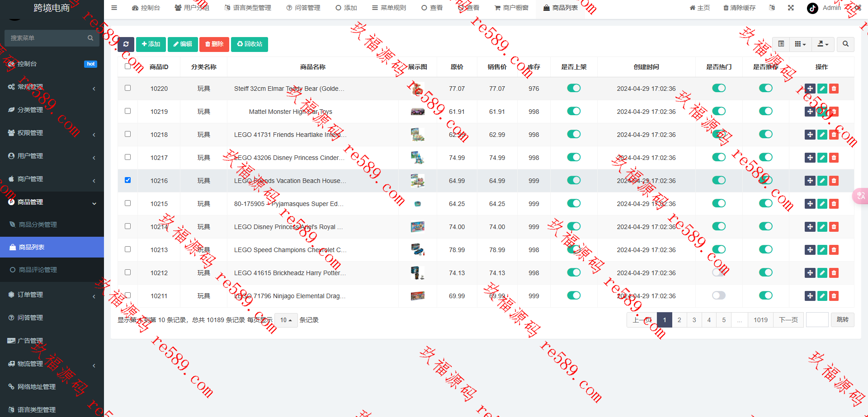The height and width of the screenshot is (417, 868).
Task: Open thumbnail image of product 10214
Action: (417, 227)
